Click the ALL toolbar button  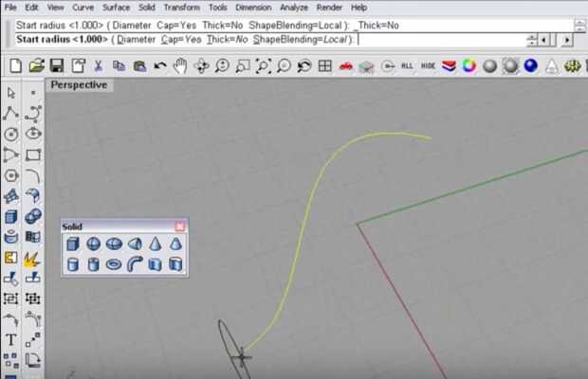(x=407, y=66)
